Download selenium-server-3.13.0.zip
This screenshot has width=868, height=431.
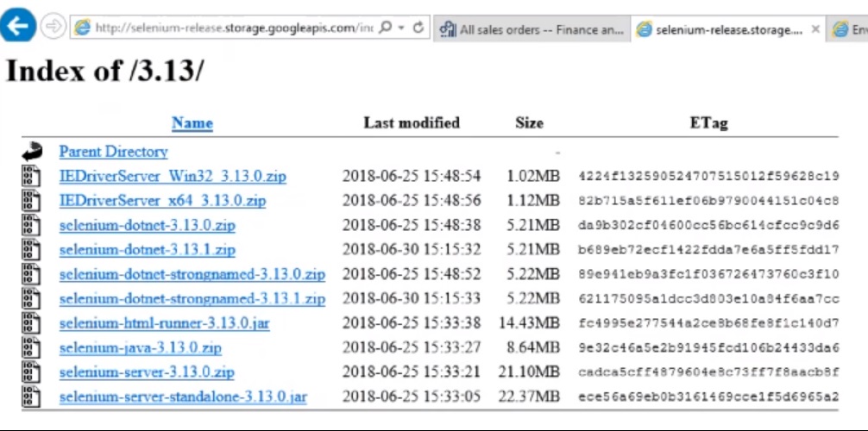point(147,372)
